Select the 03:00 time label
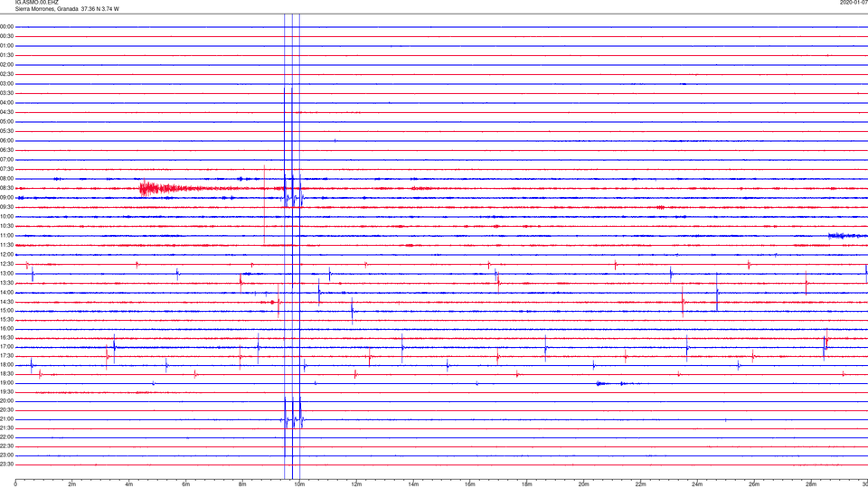This screenshot has width=868, height=488. point(6,83)
